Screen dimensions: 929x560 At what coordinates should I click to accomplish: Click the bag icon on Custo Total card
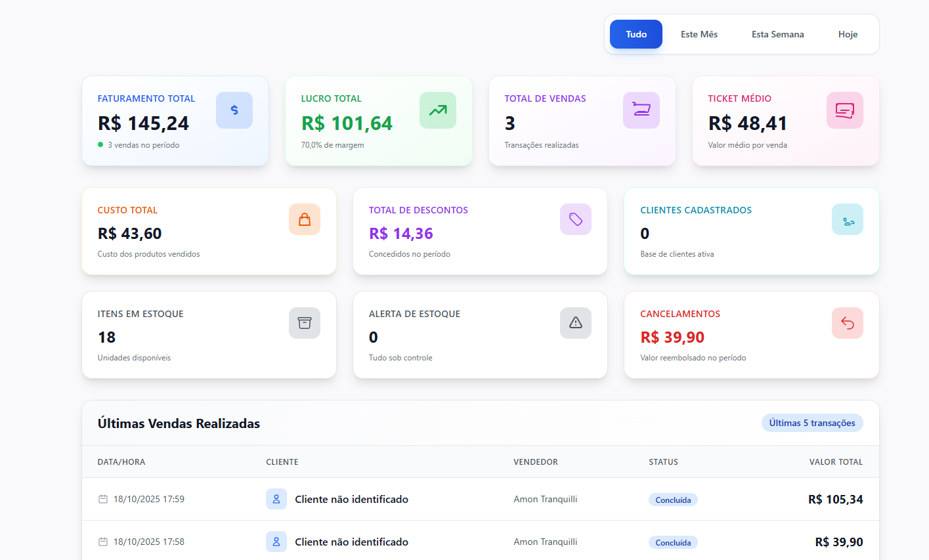(305, 219)
